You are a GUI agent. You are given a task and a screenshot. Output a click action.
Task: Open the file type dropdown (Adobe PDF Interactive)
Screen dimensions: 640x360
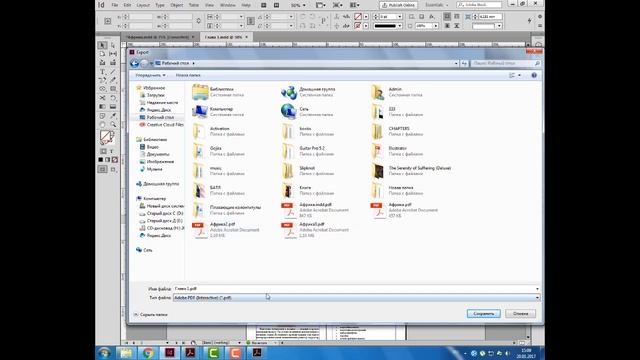point(356,298)
